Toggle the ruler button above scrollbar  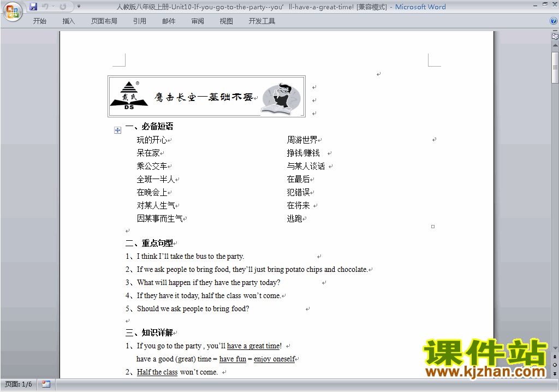coord(555,36)
